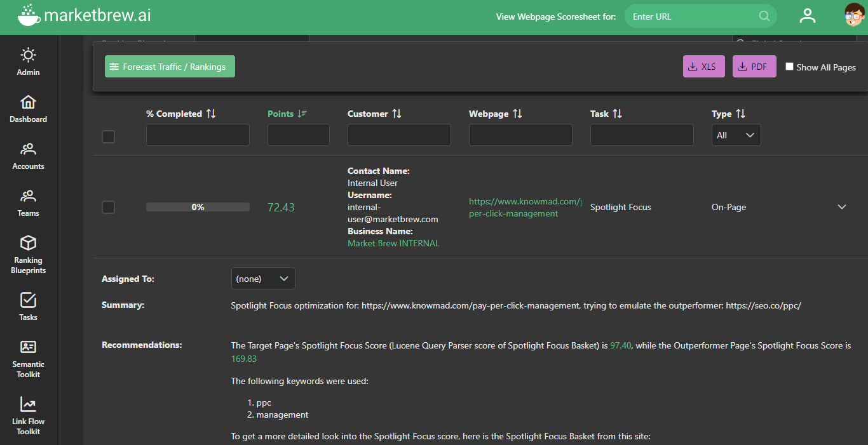Enable the Show All Pages checkbox
Image resolution: width=868 pixels, height=445 pixels.
click(x=789, y=67)
